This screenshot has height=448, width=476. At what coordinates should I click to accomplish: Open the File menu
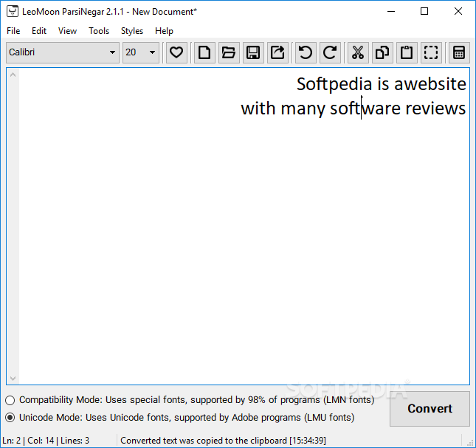(13, 31)
